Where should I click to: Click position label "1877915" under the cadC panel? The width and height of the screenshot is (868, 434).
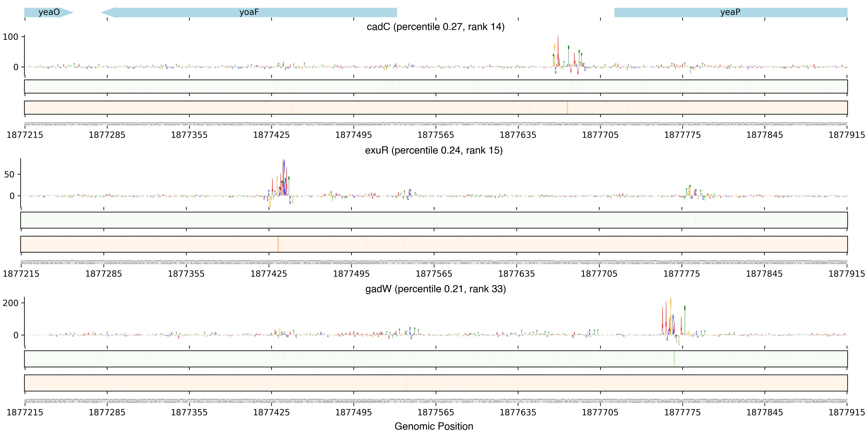click(847, 135)
